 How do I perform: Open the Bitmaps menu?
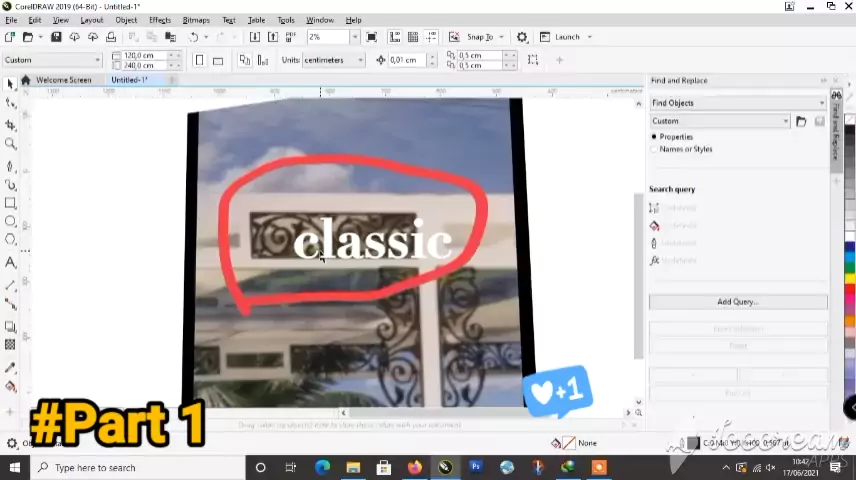pyautogui.click(x=196, y=20)
